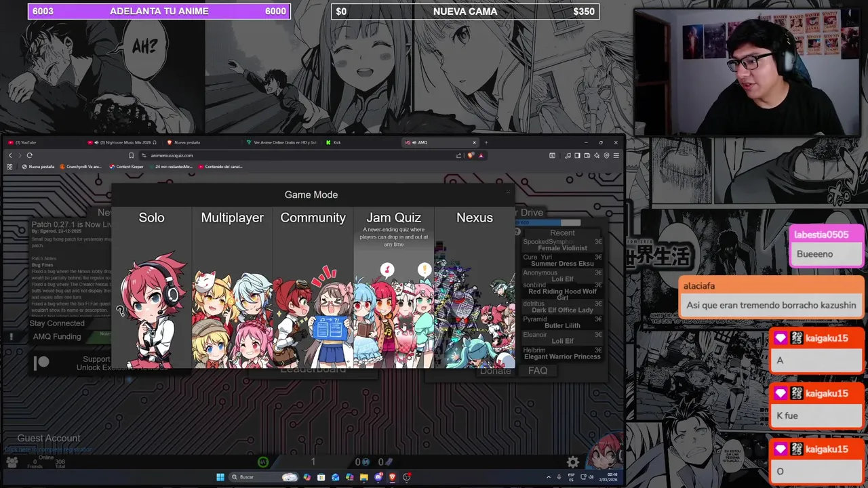Click the animemusicquiz.com address bar

[298, 155]
